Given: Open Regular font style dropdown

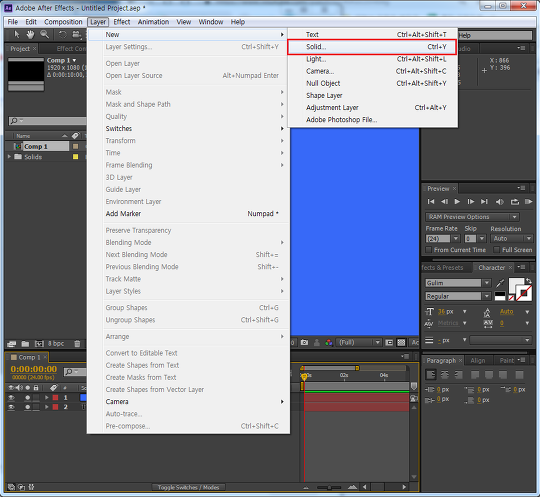Looking at the screenshot, I should (486, 296).
